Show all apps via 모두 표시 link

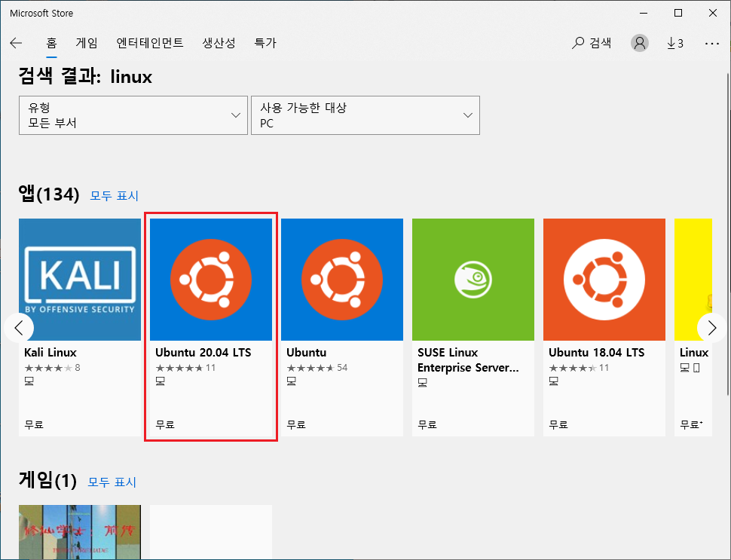point(115,195)
